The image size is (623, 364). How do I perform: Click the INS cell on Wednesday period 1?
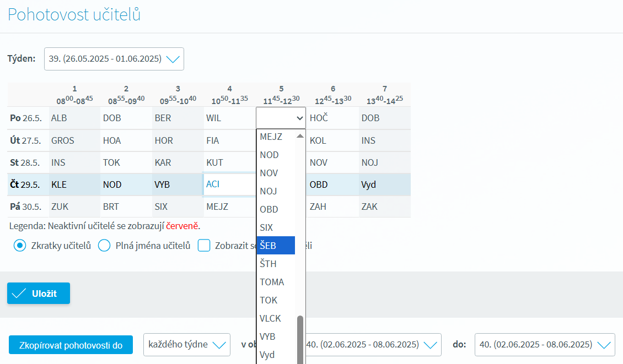[x=74, y=162]
